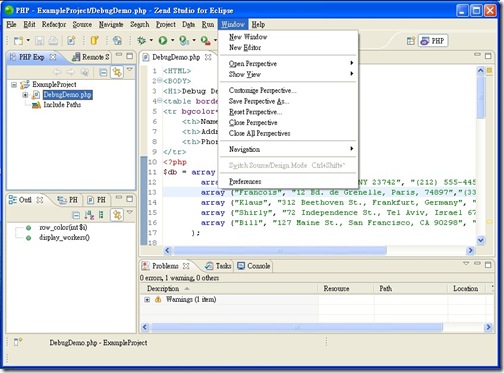Switch to the Tasks tab
This screenshot has height=373, width=504.
coord(218,266)
